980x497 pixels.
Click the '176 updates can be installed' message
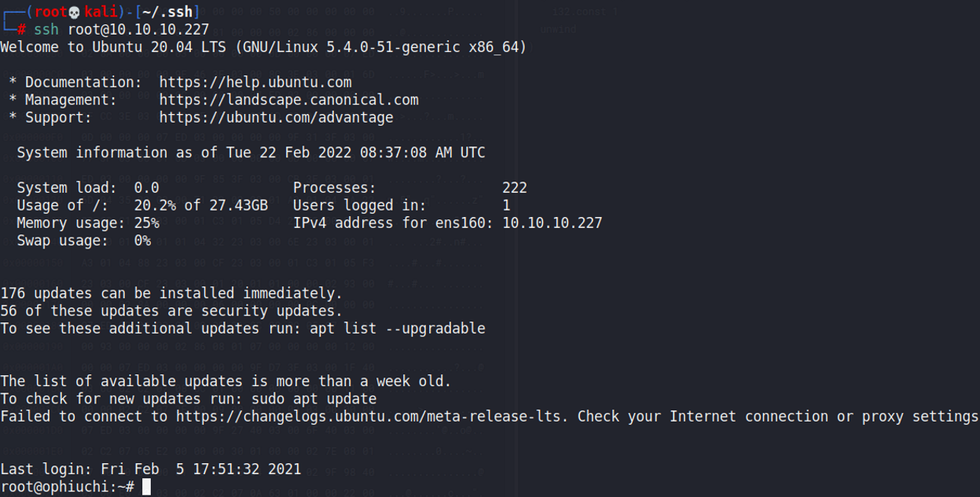(171, 293)
